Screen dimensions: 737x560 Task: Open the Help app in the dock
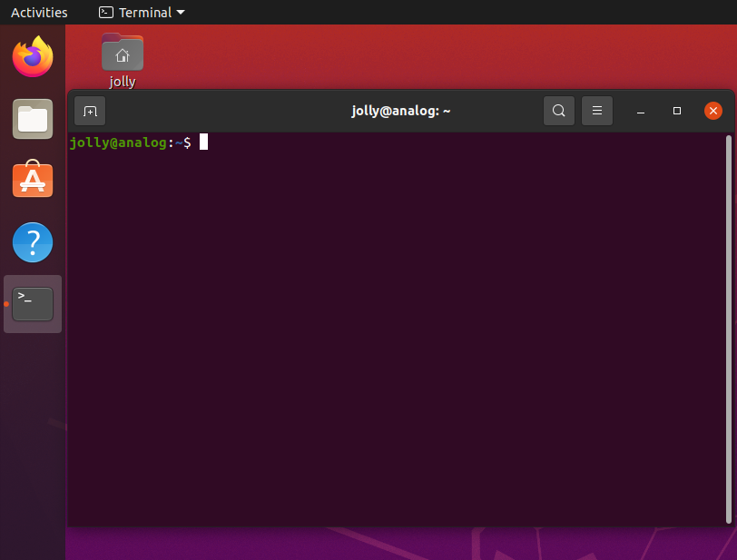[33, 242]
